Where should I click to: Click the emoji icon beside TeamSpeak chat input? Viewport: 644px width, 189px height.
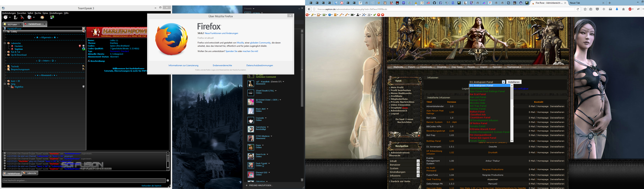point(168,180)
